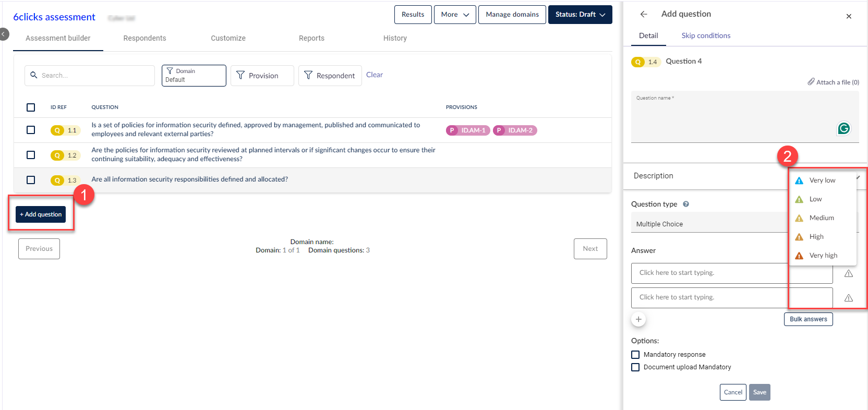Viewport: 868px width, 410px height.
Task: Click the risk warning icon beside first answer
Action: click(849, 273)
